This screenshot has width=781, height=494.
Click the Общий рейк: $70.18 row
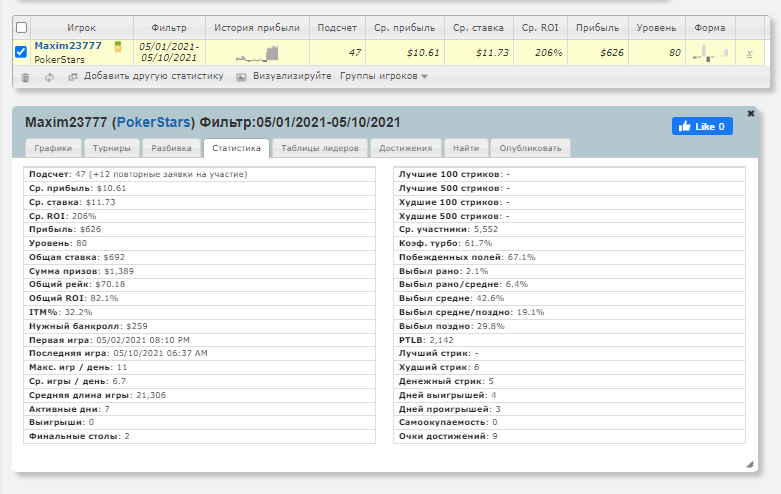coord(199,284)
